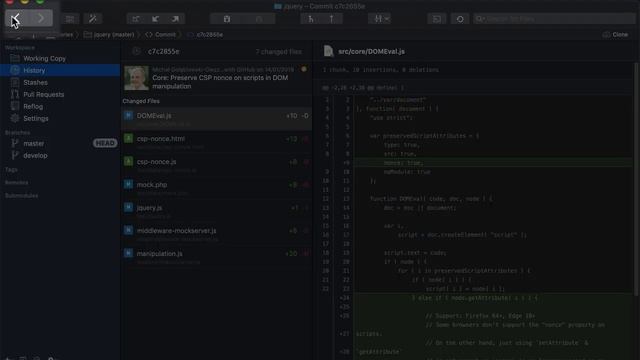The width and height of the screenshot is (640, 360).
Task: Expand the Tags section
Action: pos(11,169)
